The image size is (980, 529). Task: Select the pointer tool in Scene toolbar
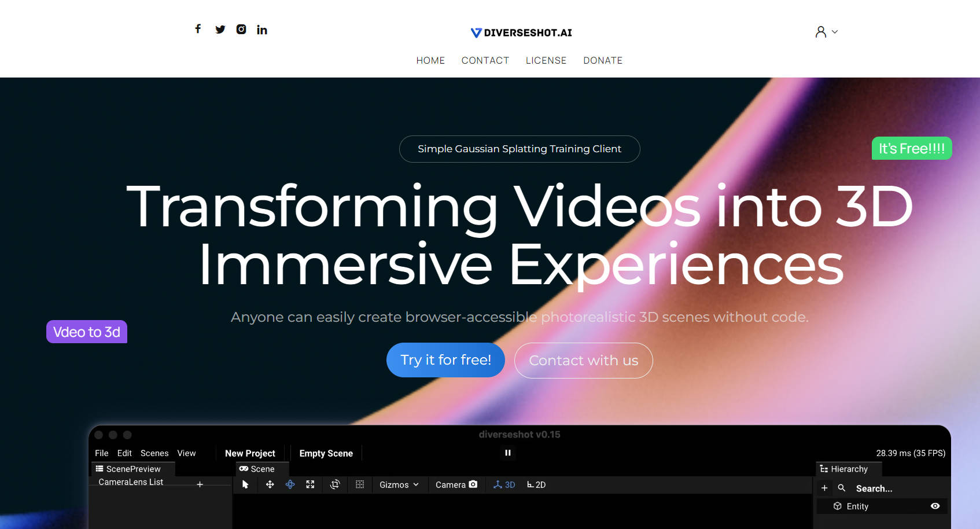(245, 484)
